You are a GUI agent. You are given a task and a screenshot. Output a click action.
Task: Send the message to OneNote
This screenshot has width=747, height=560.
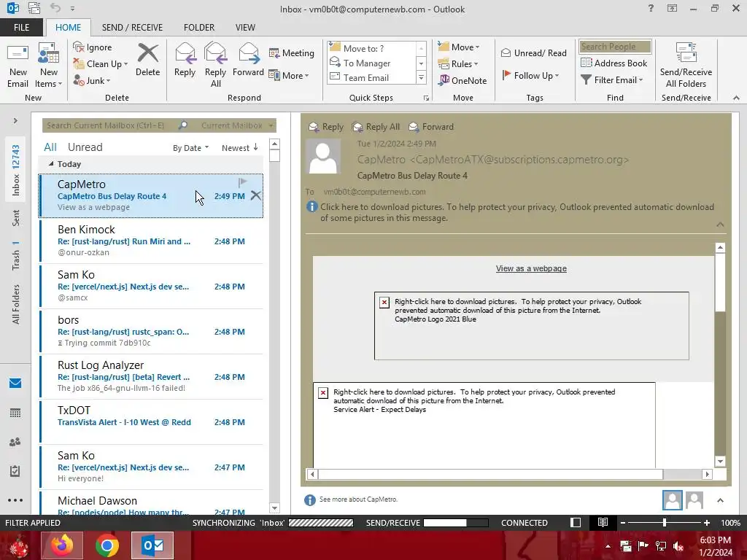click(462, 80)
